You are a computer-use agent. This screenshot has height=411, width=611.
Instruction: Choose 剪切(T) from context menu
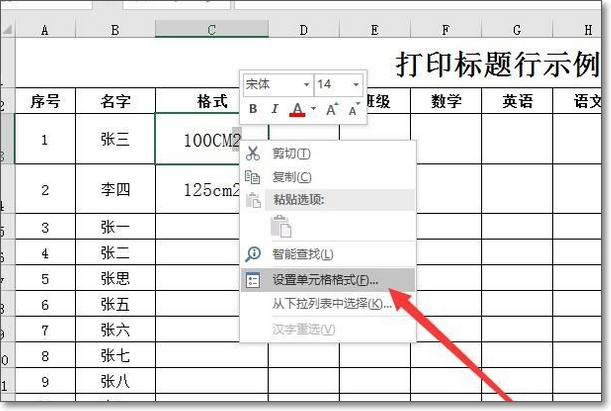coord(291,154)
